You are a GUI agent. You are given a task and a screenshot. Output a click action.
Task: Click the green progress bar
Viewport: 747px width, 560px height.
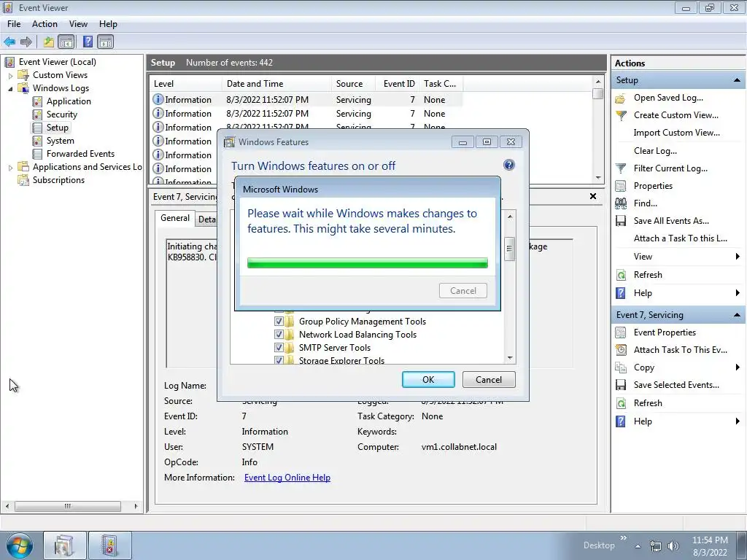[368, 262]
